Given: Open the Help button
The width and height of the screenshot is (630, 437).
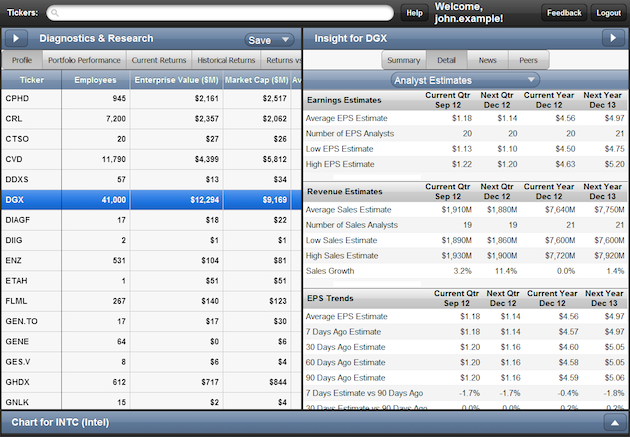Looking at the screenshot, I should 414,13.
